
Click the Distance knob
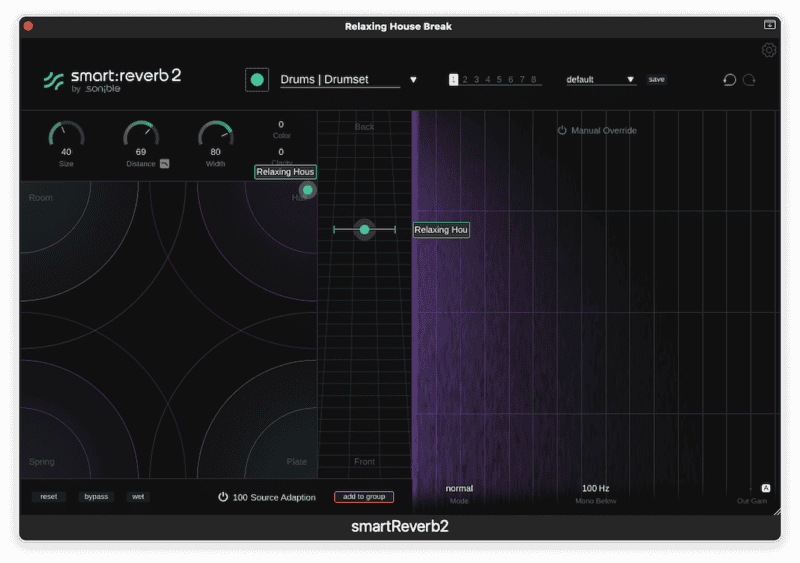[141, 136]
